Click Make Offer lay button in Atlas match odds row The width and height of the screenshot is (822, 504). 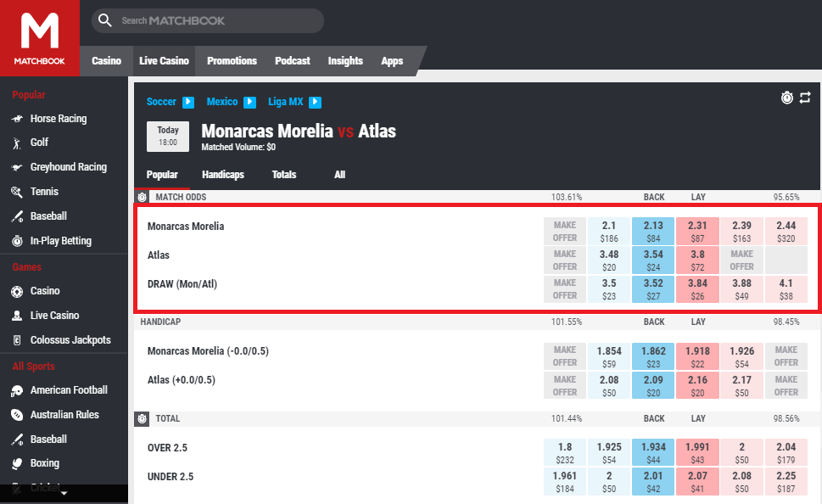point(741,260)
